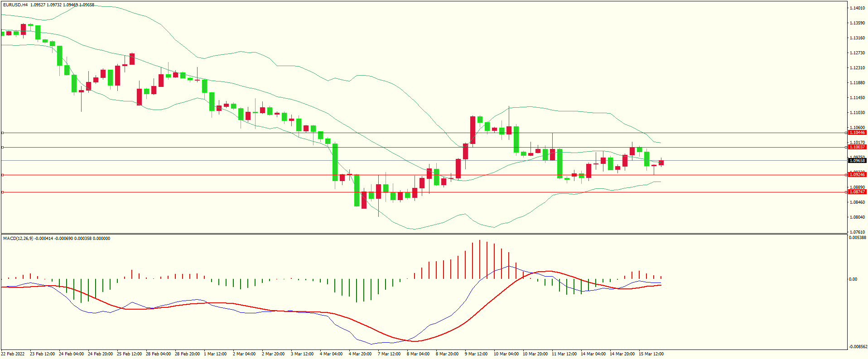
Task: Select the MACD(12,26,9) indicator label
Action: [18, 239]
